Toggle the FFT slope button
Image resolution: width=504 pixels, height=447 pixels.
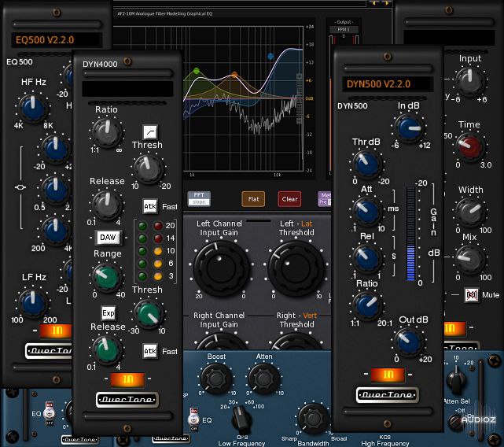click(x=199, y=198)
